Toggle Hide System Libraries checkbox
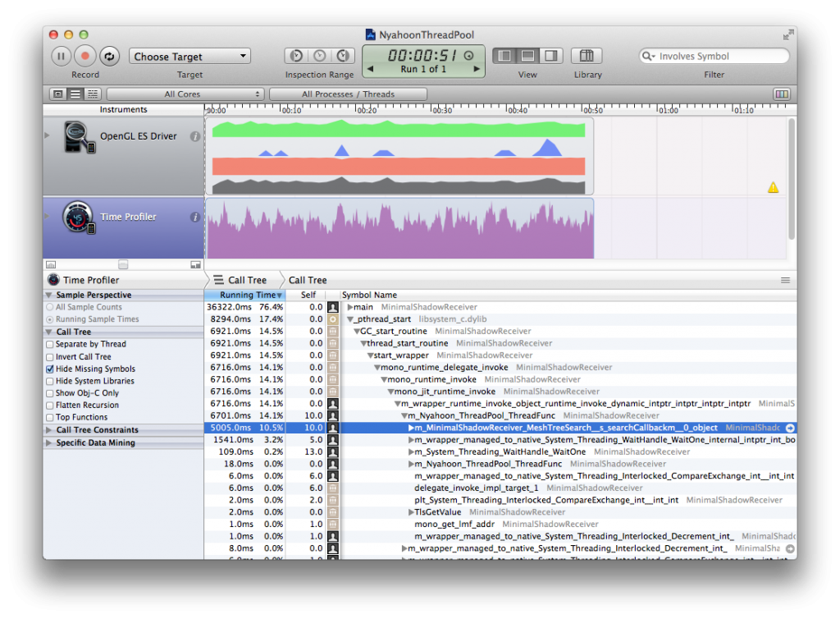This screenshot has width=840, height=619. (x=50, y=382)
